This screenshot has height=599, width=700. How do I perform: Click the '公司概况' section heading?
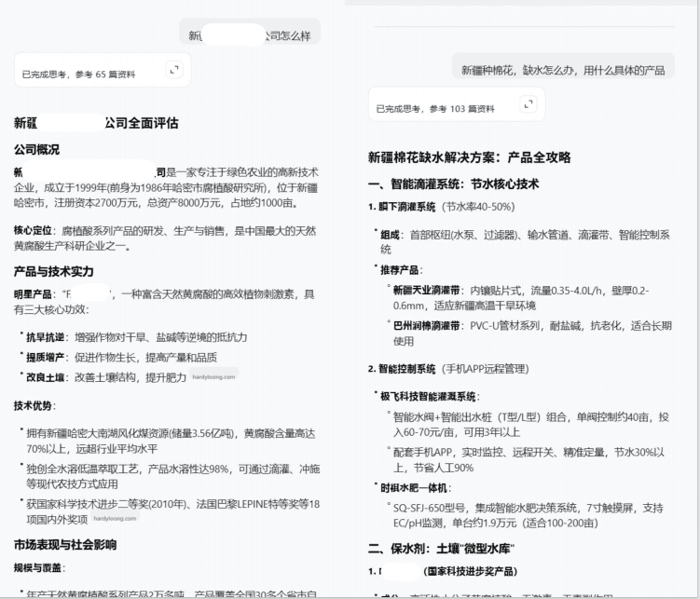coord(36,149)
